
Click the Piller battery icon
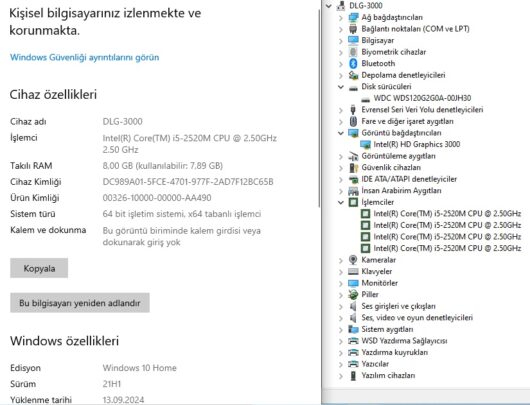(353, 294)
